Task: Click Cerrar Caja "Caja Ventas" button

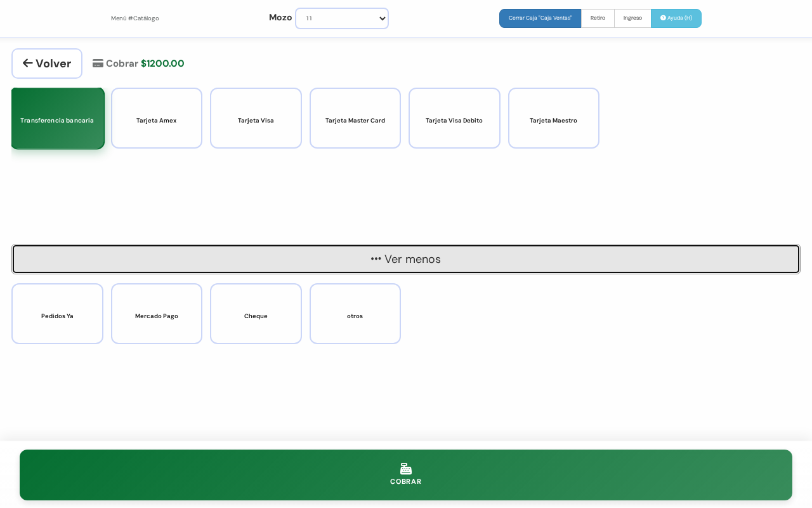Action: click(540, 18)
